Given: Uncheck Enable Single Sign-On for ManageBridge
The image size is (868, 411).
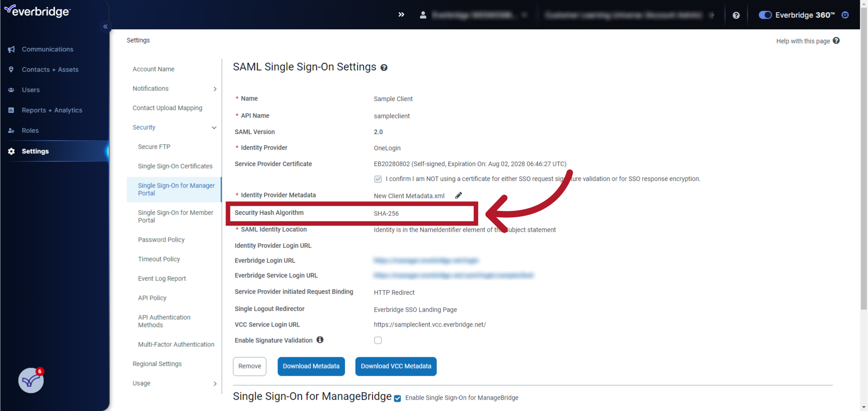Looking at the screenshot, I should click(x=397, y=398).
